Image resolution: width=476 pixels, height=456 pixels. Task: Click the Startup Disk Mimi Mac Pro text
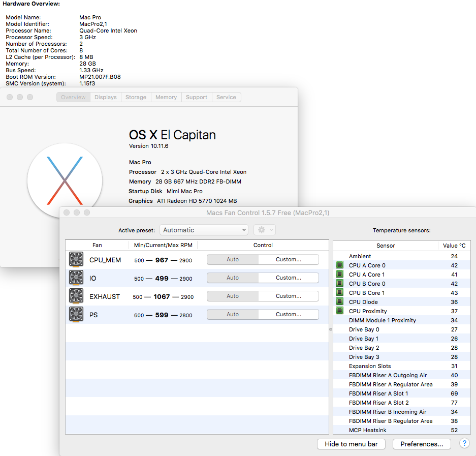(x=166, y=191)
